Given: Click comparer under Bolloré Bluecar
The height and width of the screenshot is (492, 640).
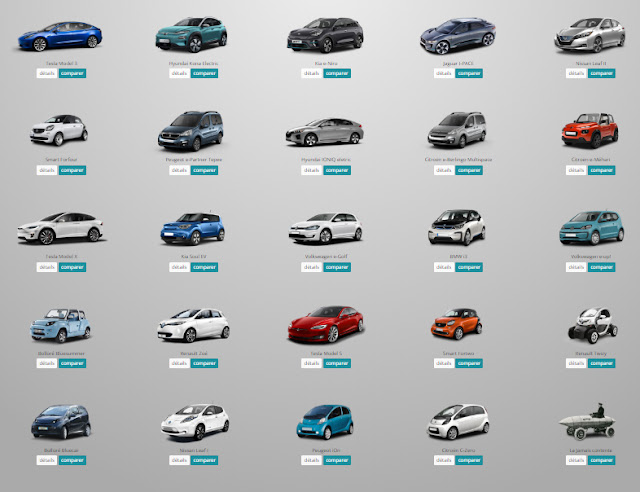Looking at the screenshot, I should pyautogui.click(x=72, y=460).
